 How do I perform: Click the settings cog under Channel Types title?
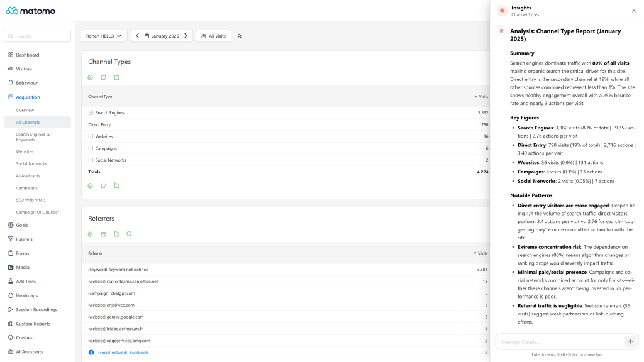coord(91,77)
